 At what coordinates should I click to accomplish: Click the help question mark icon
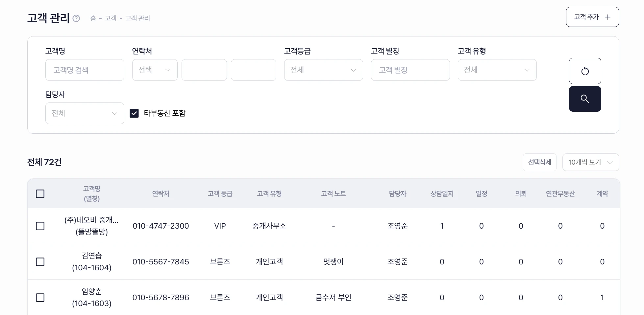76,18
